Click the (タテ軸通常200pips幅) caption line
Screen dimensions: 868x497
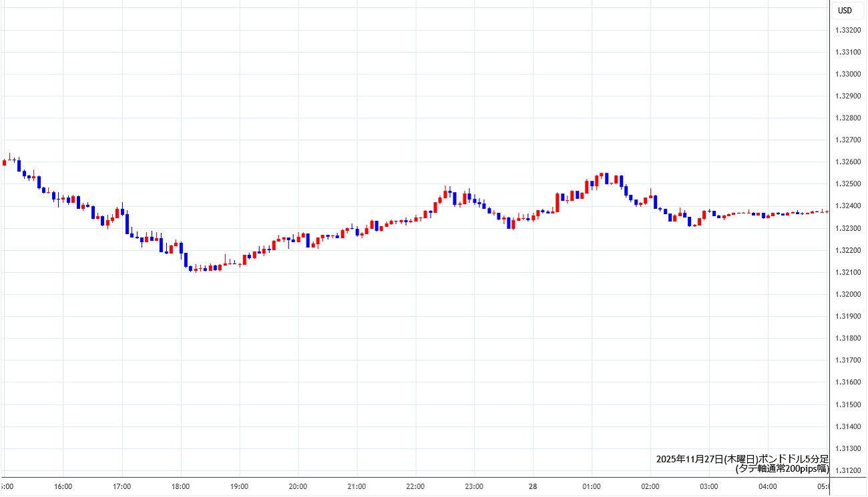(x=781, y=469)
